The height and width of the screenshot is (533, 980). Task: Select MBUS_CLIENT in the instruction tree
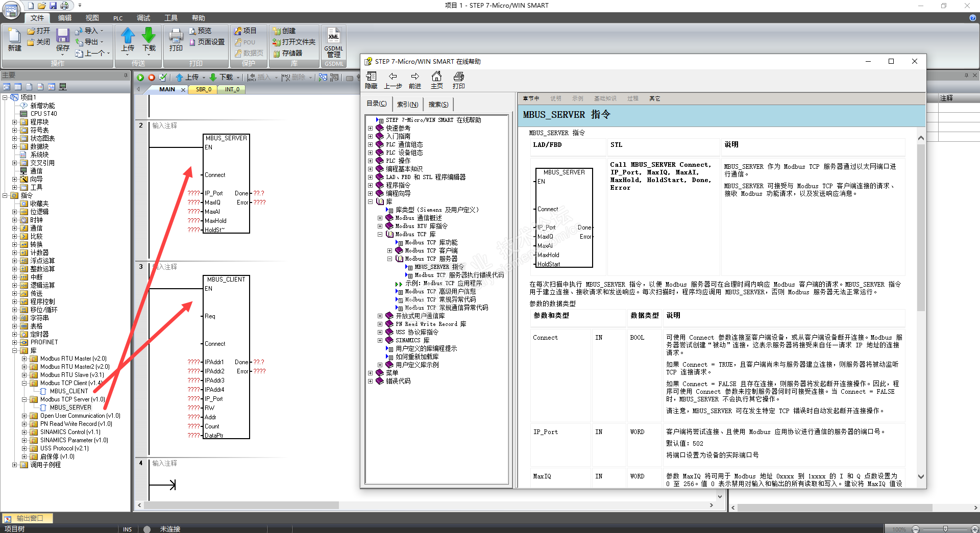click(x=68, y=391)
